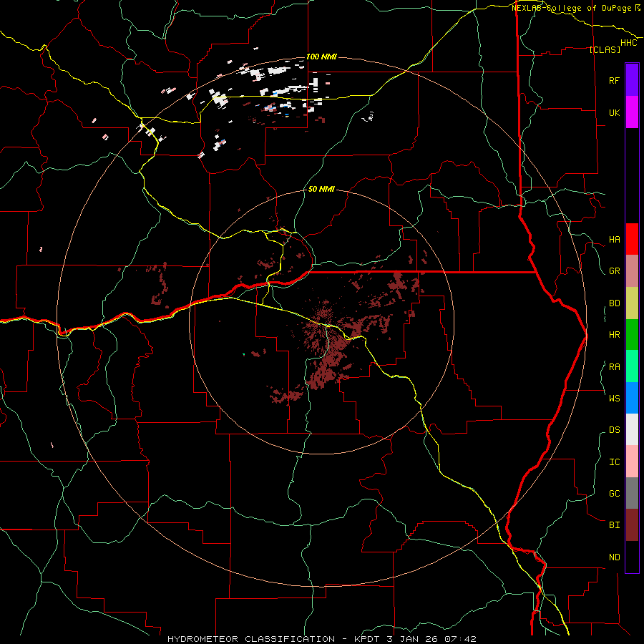The height and width of the screenshot is (644, 644).
Task: Select the red HA legend swatch
Action: (632, 239)
